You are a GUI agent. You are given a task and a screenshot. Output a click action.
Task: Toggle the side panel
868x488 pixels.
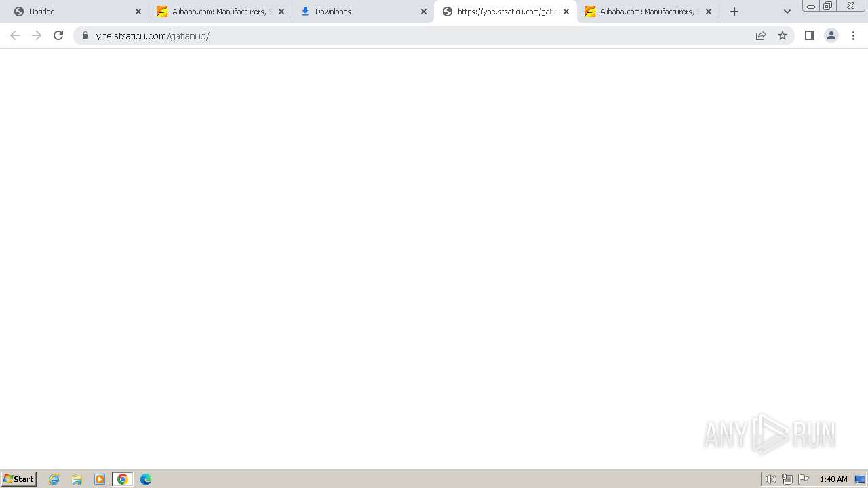pos(810,35)
